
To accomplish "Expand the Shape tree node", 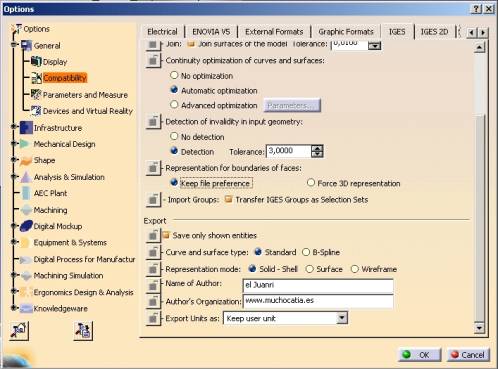I will (14, 160).
